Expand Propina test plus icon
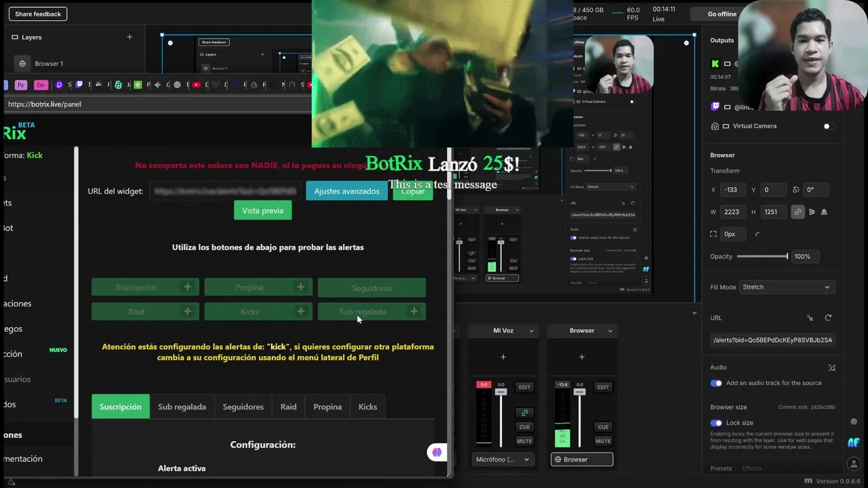The image size is (868, 488). [300, 287]
